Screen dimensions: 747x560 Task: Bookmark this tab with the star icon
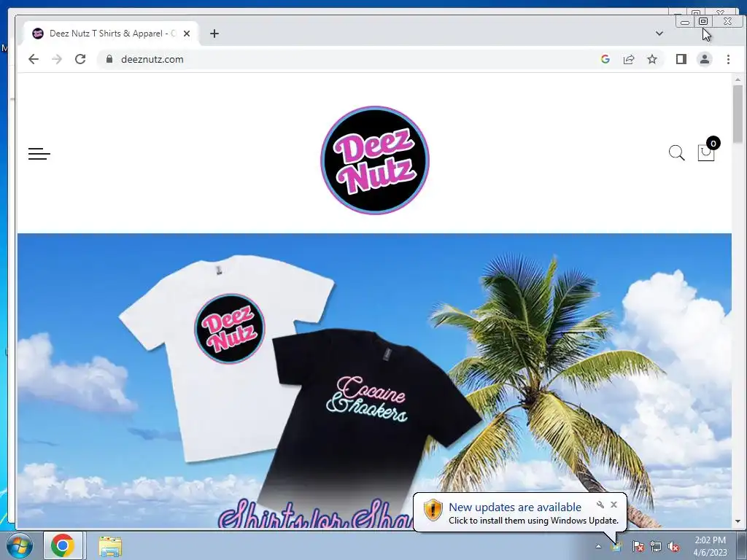[652, 59]
